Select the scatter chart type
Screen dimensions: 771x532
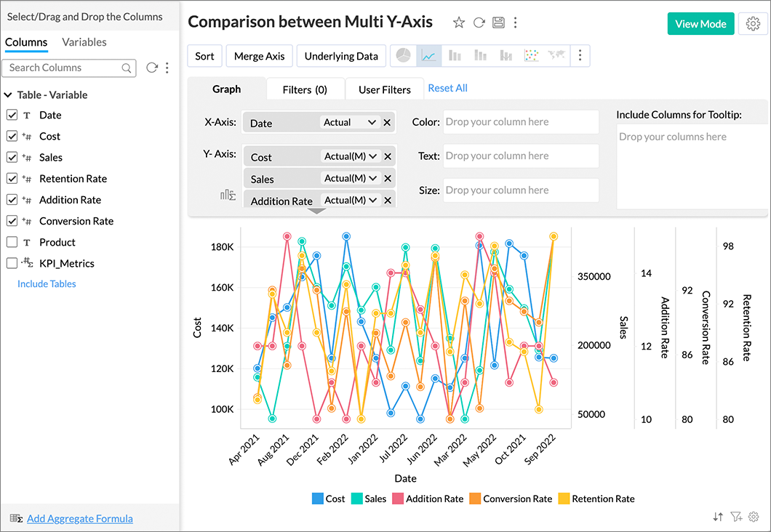[532, 55]
